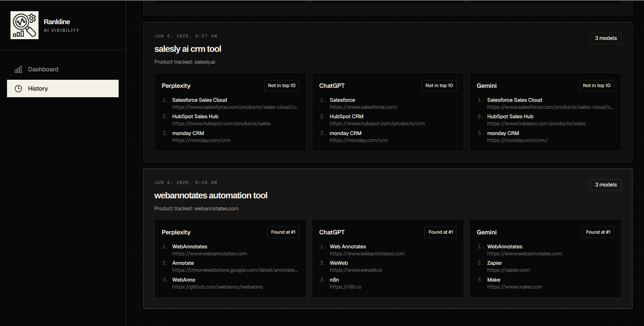Open the HubSpot CRM link under ChatGPT

click(377, 123)
